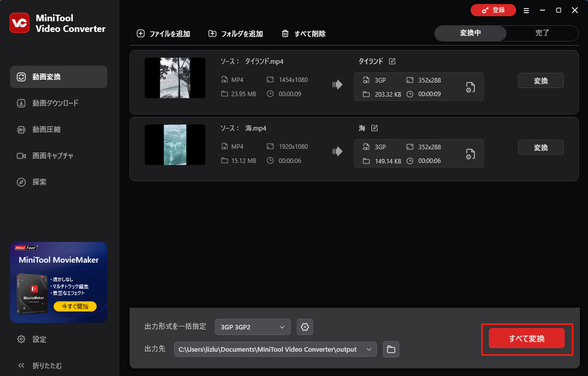Click すべて削除 to clear the list
Viewport: 588px width, 376px height.
(304, 34)
